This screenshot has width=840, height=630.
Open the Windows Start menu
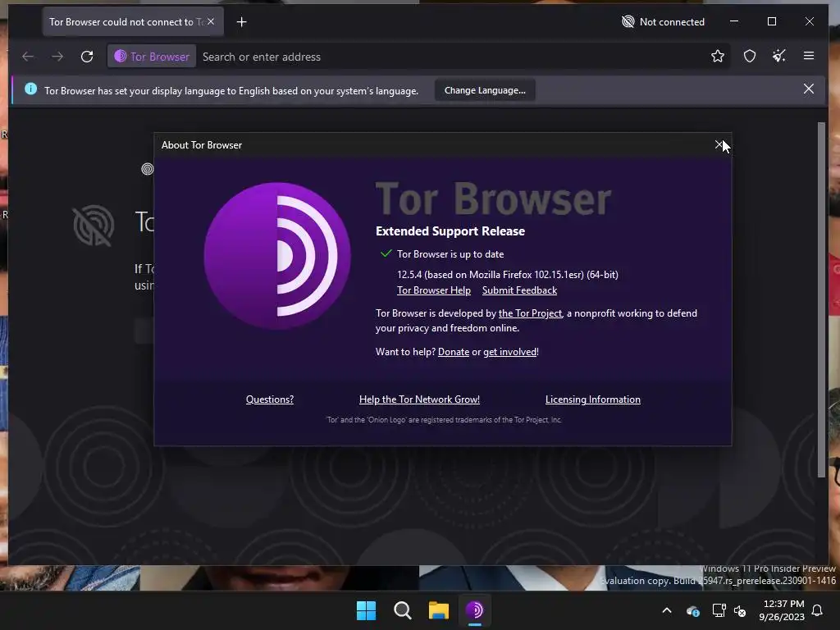tap(367, 610)
